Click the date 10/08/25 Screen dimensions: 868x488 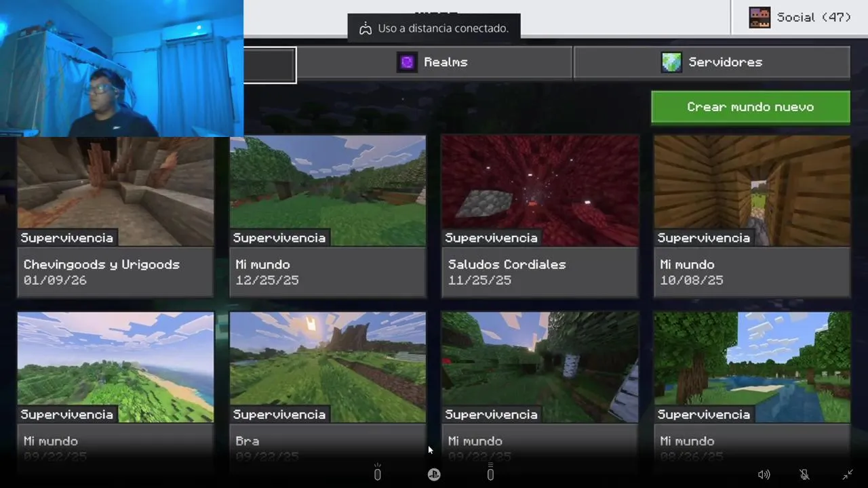[692, 280]
